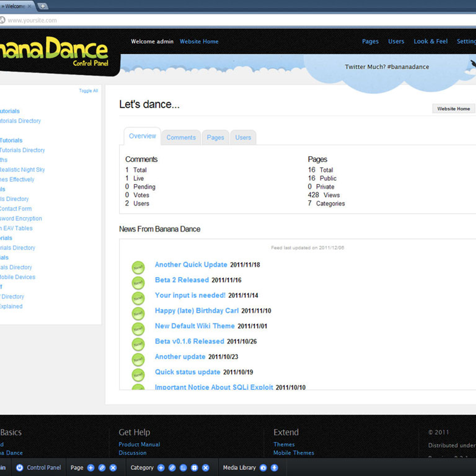The image size is (476, 476).
Task: Click New badge beside Beta 2 Released
Action: point(138,283)
